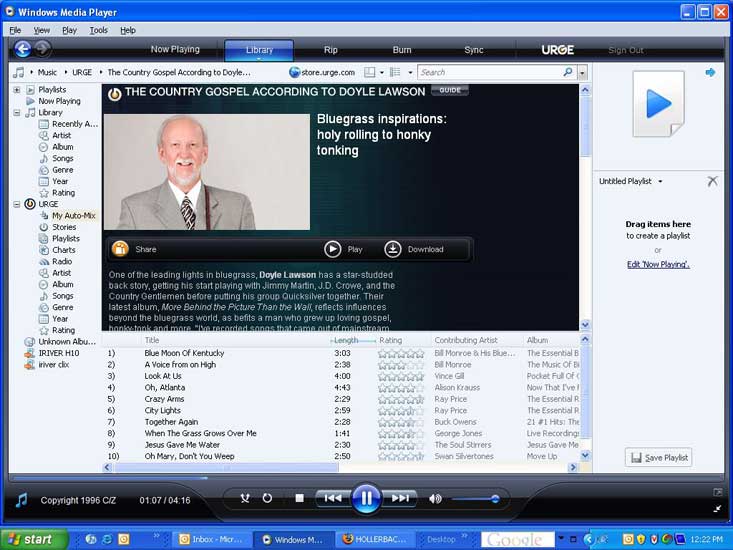Open the View menu

tap(42, 30)
